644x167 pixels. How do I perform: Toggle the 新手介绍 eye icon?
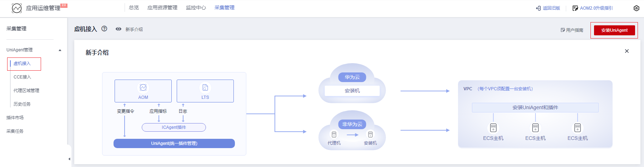click(119, 29)
